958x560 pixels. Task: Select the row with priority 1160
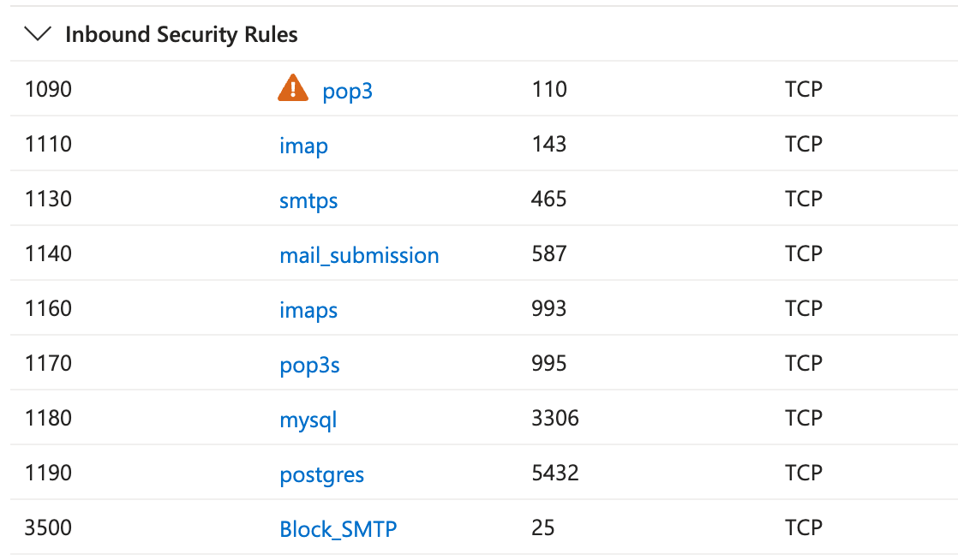point(484,307)
